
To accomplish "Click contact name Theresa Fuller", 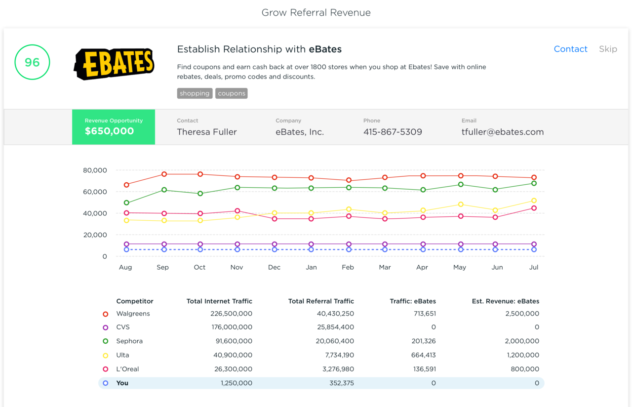I will pos(207,132).
